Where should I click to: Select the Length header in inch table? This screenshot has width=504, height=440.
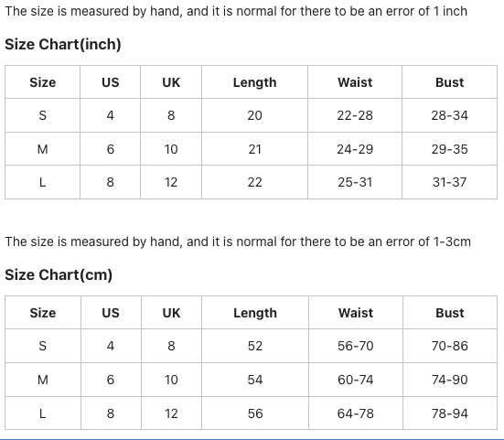(254, 82)
